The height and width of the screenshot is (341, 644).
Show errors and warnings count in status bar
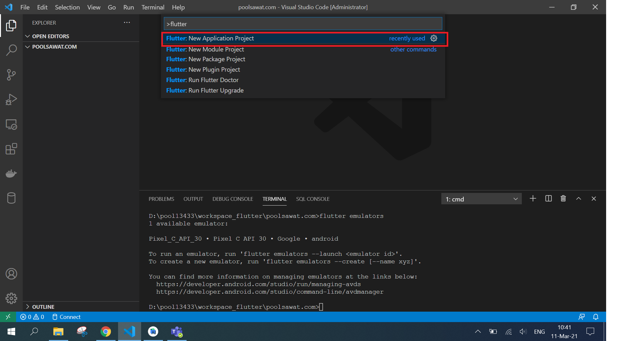coord(32,317)
